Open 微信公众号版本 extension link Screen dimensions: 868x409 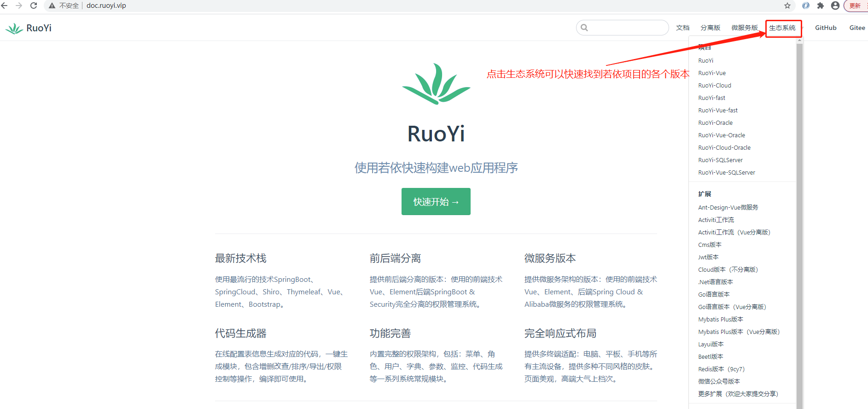[719, 381]
